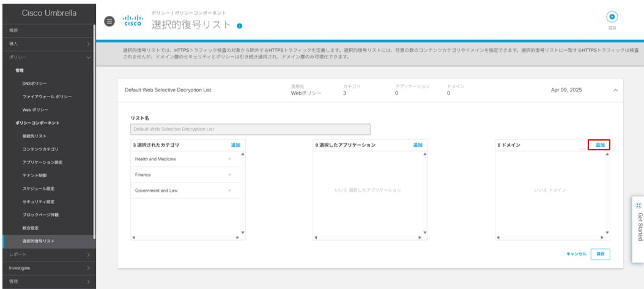Screen dimensions: 644x289
Task: Open DNSポリシー in the sidebar
Action: coord(35,83)
